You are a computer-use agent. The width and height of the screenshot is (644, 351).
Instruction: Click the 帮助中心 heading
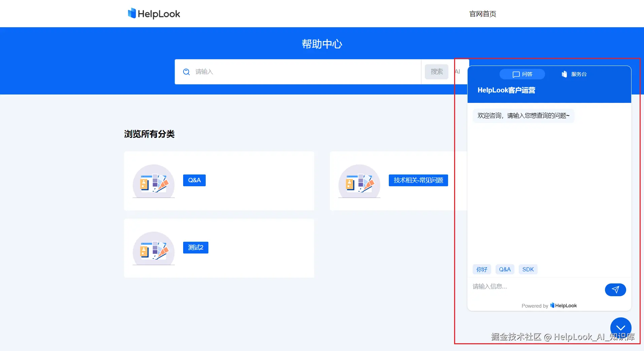point(322,44)
